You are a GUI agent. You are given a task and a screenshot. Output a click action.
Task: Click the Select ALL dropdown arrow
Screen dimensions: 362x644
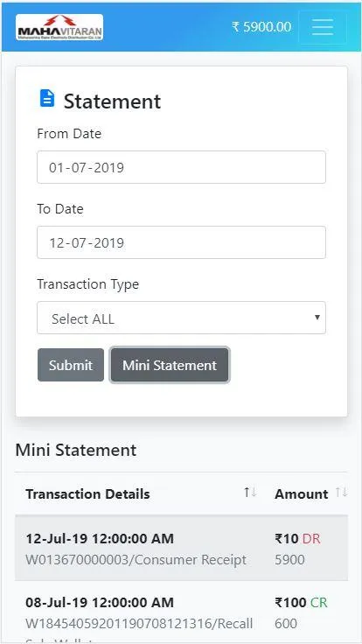[317, 317]
